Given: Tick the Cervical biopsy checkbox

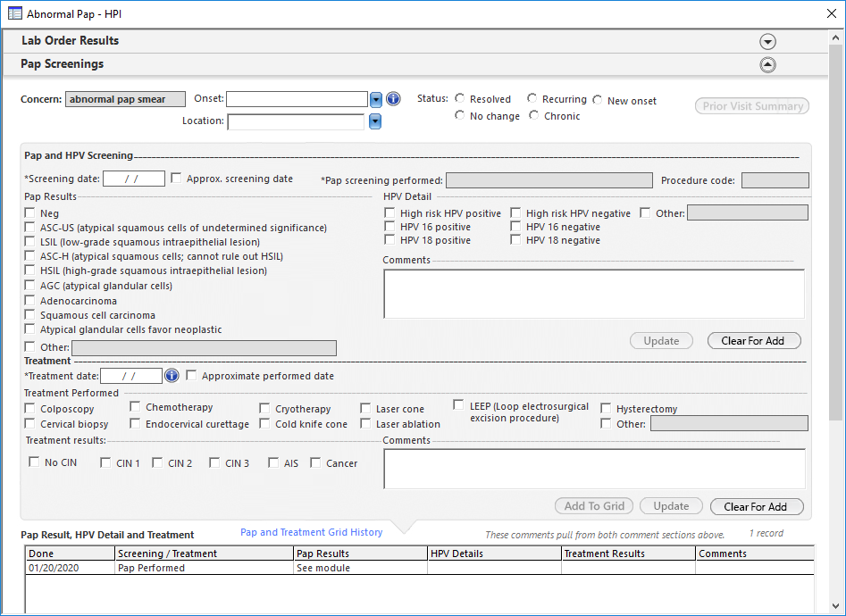Looking at the screenshot, I should [x=29, y=423].
